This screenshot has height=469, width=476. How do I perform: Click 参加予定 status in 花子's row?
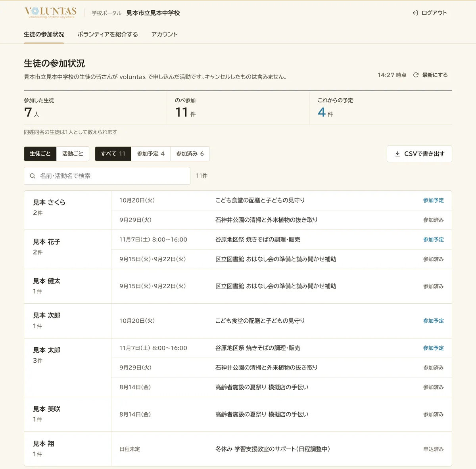click(434, 239)
